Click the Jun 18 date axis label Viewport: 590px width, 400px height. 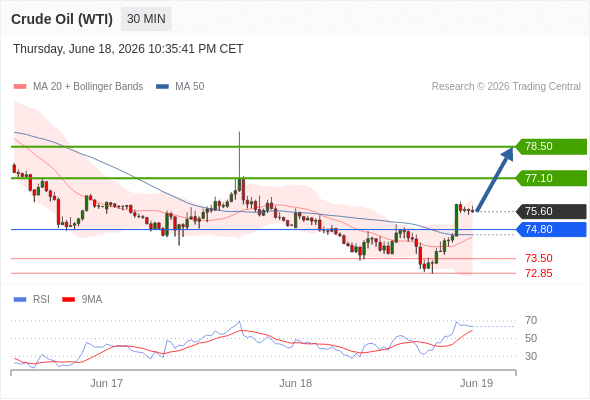click(x=295, y=383)
